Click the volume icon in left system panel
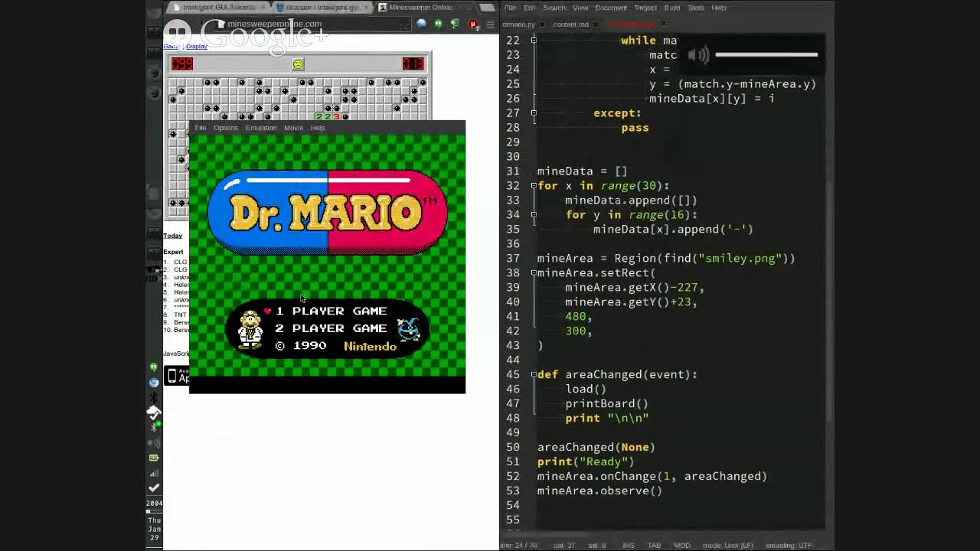The width and height of the screenshot is (980, 551). pos(154,443)
